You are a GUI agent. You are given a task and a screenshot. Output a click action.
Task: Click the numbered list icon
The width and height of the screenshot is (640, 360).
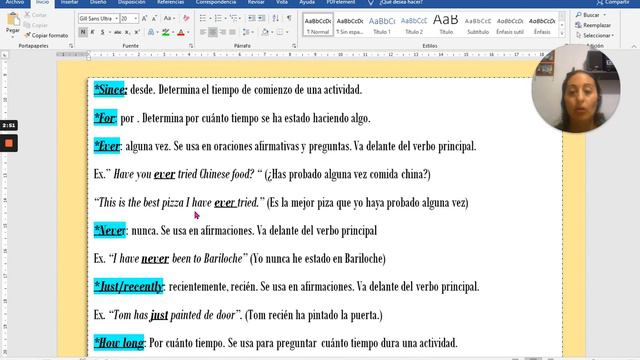pos(219,18)
